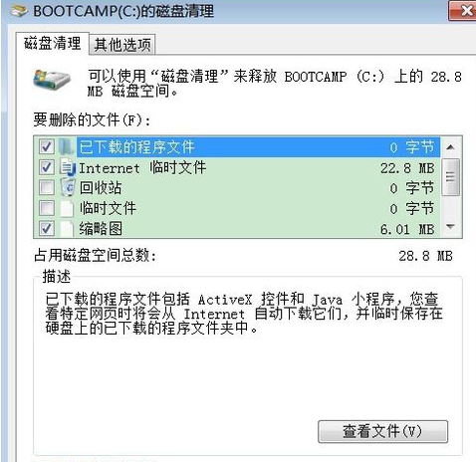
Task: Click the drive icon beside the space description
Action: (x=52, y=80)
